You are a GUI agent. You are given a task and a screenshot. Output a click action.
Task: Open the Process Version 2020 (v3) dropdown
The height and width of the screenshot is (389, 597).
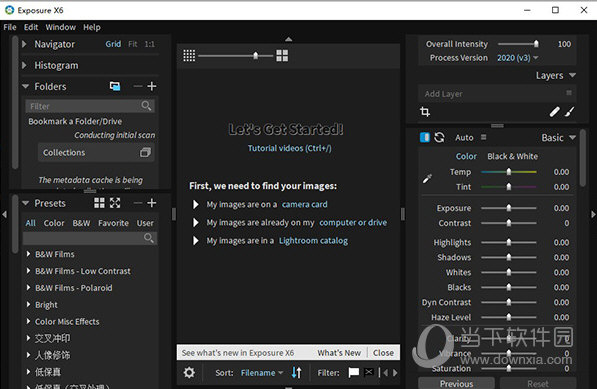(517, 57)
